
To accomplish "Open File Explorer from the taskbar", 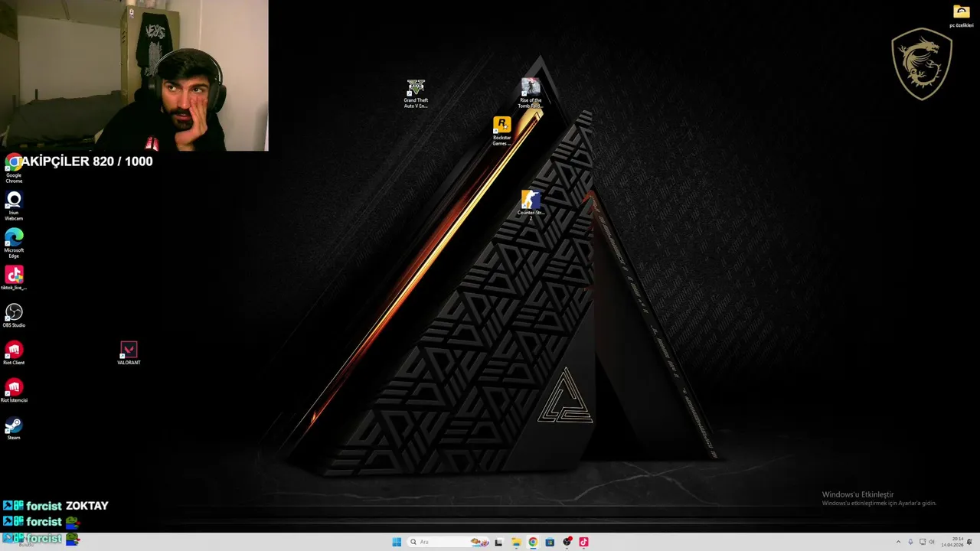I will pyautogui.click(x=516, y=542).
